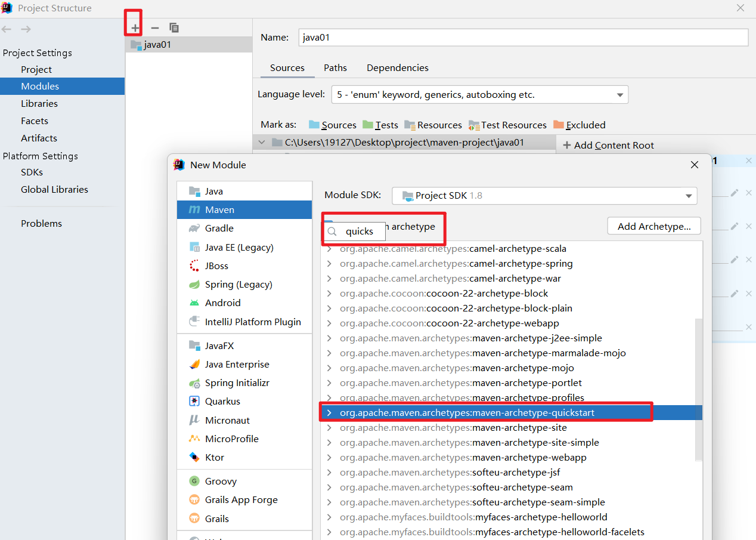Viewport: 756px width, 540px height.
Task: Switch to the Sources tab
Action: pos(287,68)
